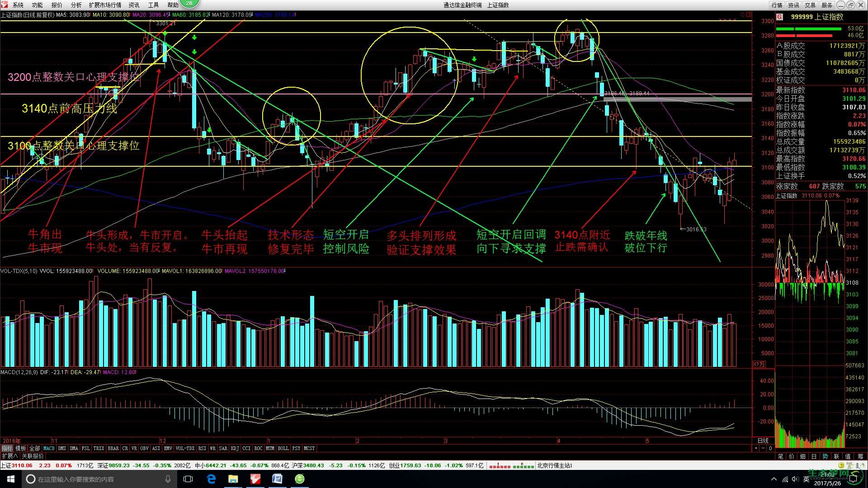Switch indicator to KDJ

(235, 448)
